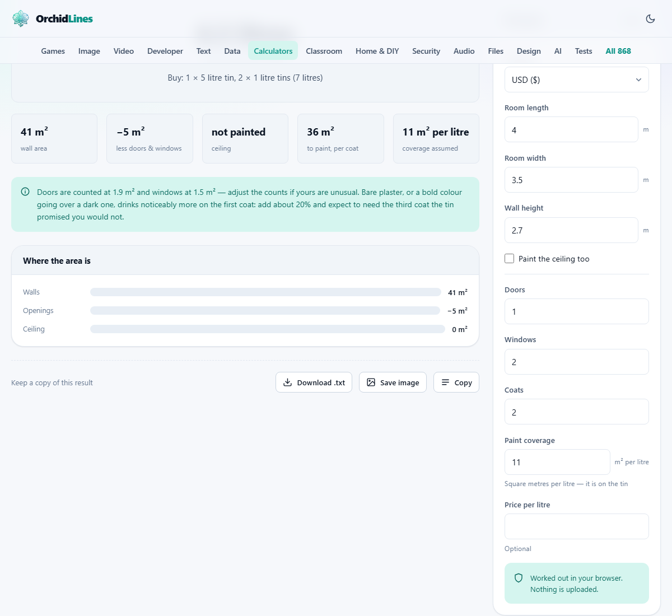Open the USD ($) currency dropdown
Image resolution: width=672 pixels, height=616 pixels.
(x=577, y=80)
